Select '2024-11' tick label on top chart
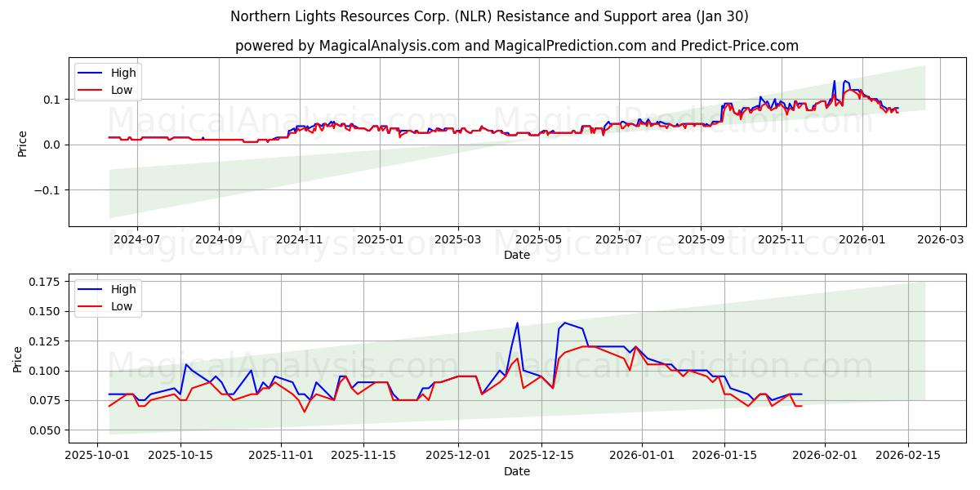 click(x=300, y=239)
